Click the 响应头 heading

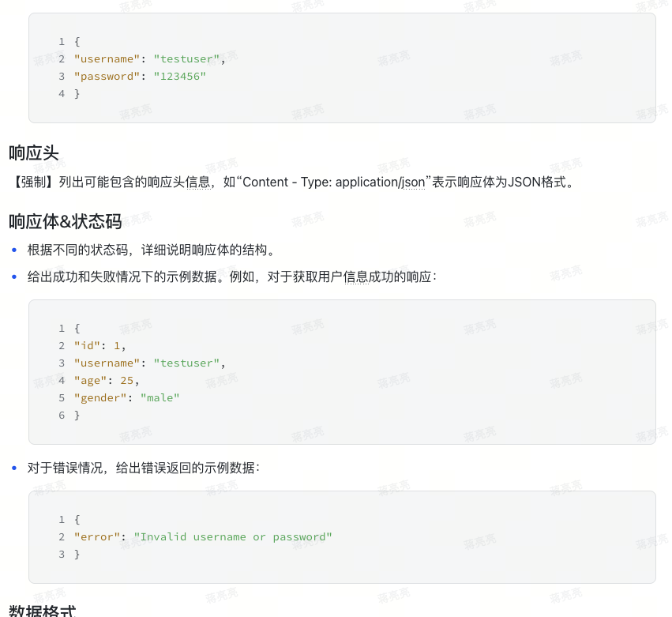34,153
